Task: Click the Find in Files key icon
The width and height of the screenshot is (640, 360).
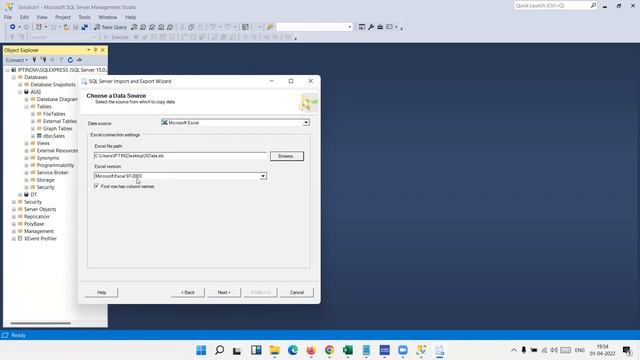Action: pyautogui.click(x=270, y=27)
